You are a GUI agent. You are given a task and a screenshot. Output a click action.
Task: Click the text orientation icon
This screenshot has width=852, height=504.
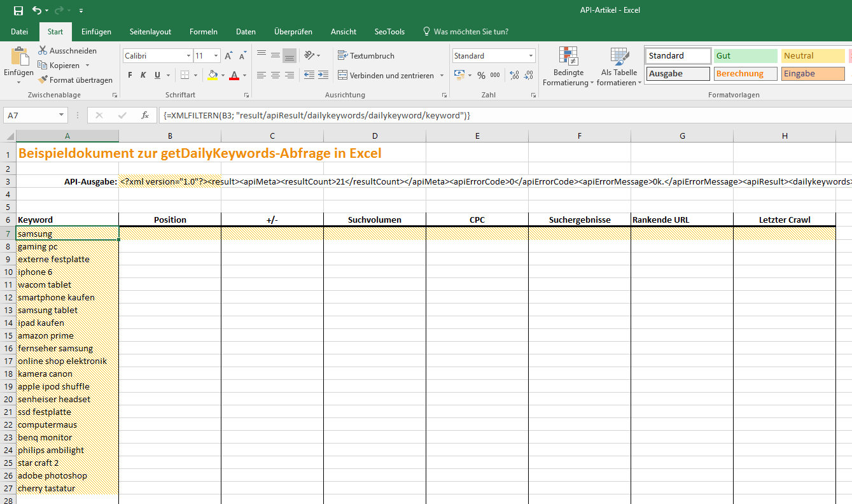(x=309, y=55)
